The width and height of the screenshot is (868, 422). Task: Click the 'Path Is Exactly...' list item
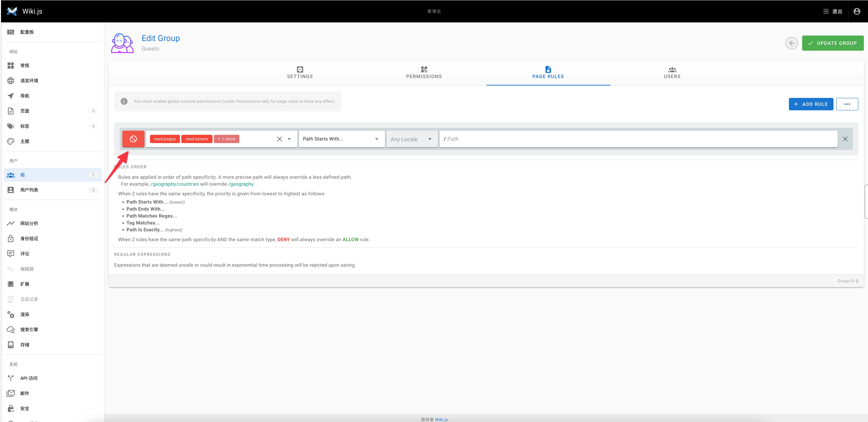point(145,230)
